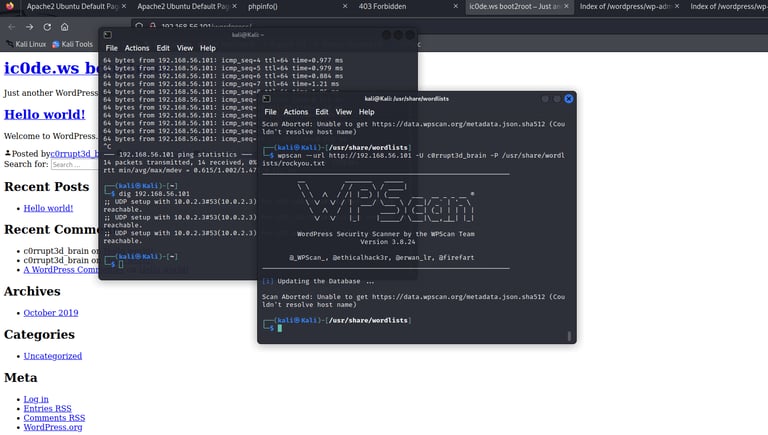Viewport: 768px width, 435px height.
Task: Open Hello world! under Recent Posts
Action: click(x=48, y=208)
